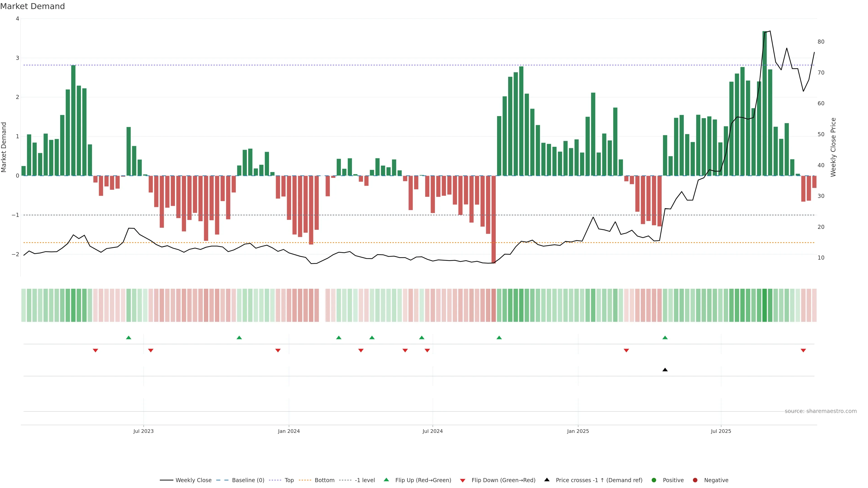Click the green Flip Up legend triangle

[x=387, y=480]
